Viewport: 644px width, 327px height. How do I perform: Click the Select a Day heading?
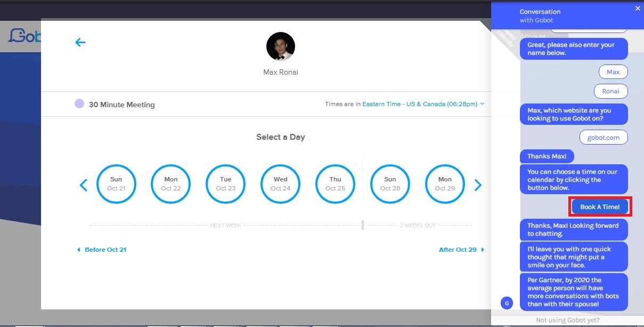(281, 137)
